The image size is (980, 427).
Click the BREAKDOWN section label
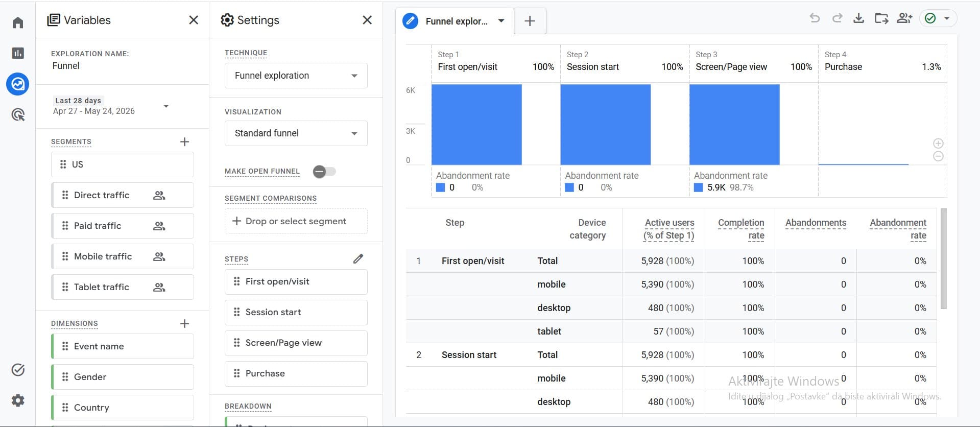(x=248, y=406)
